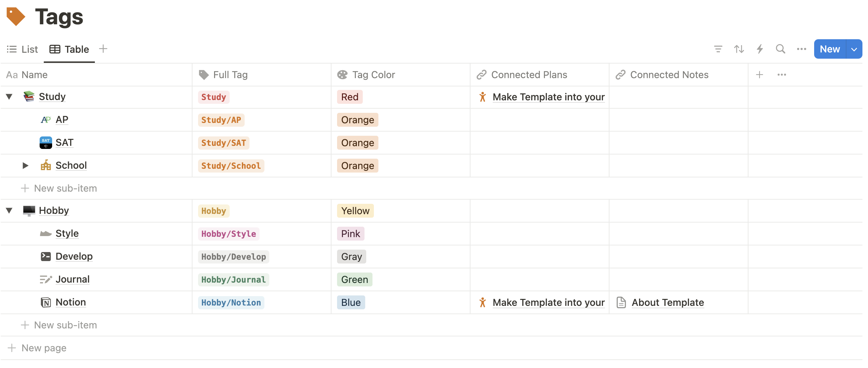868x368 pixels.
Task: Open the About Template linked note
Action: point(668,302)
